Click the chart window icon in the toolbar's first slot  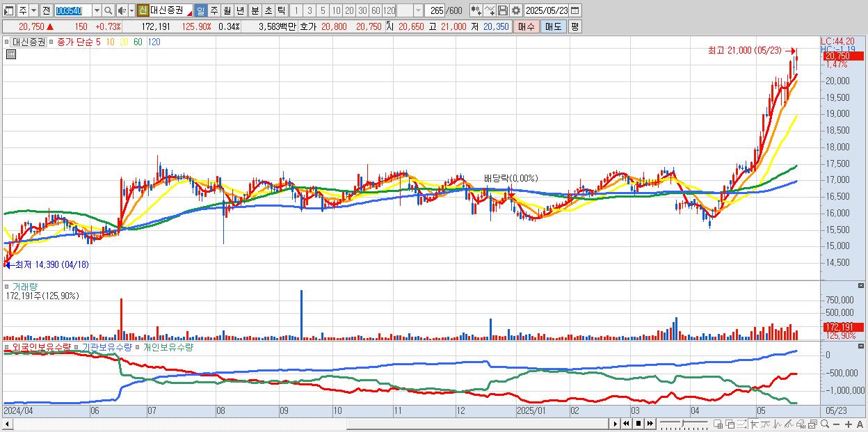click(x=8, y=10)
